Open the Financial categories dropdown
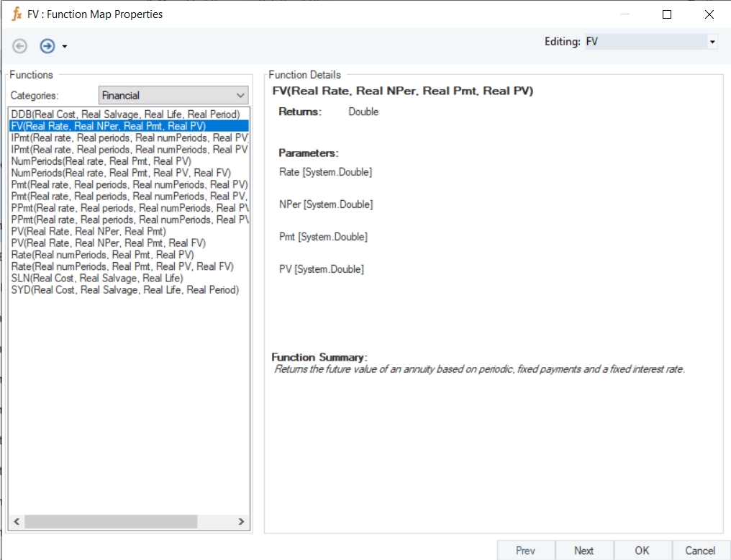Screen dimensions: 731x560 (173, 95)
